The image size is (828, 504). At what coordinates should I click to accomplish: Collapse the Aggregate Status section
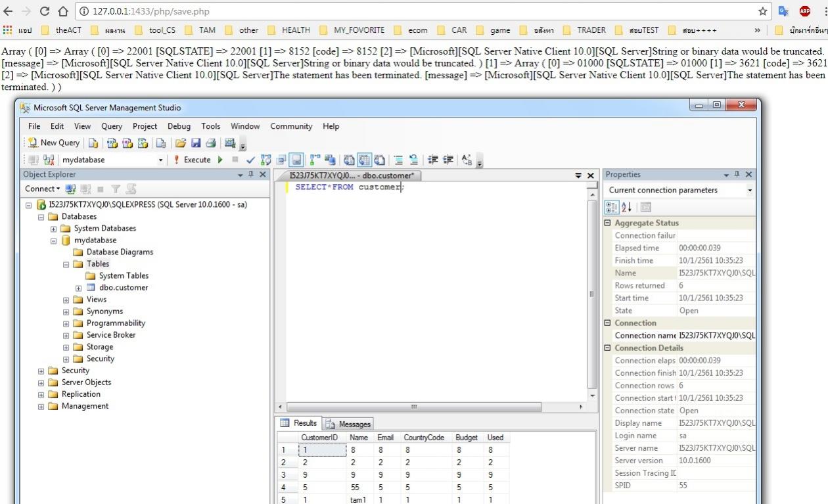coord(608,223)
